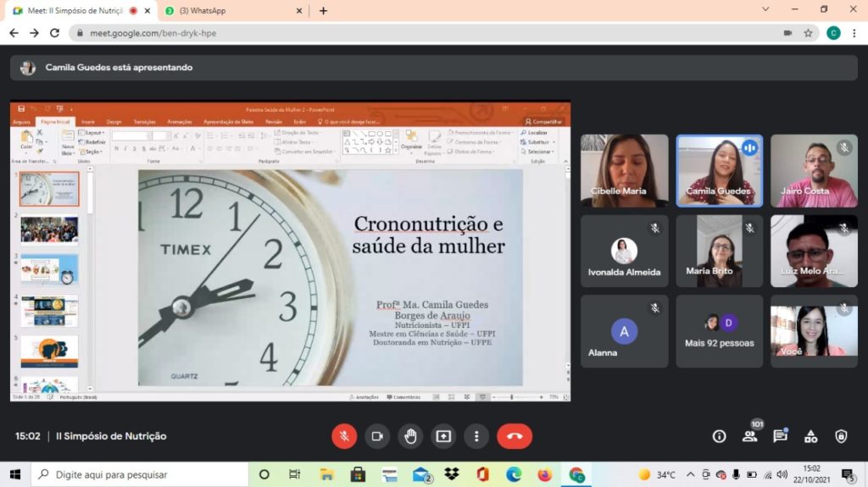
Task: Toggle the camera off
Action: pos(377,436)
